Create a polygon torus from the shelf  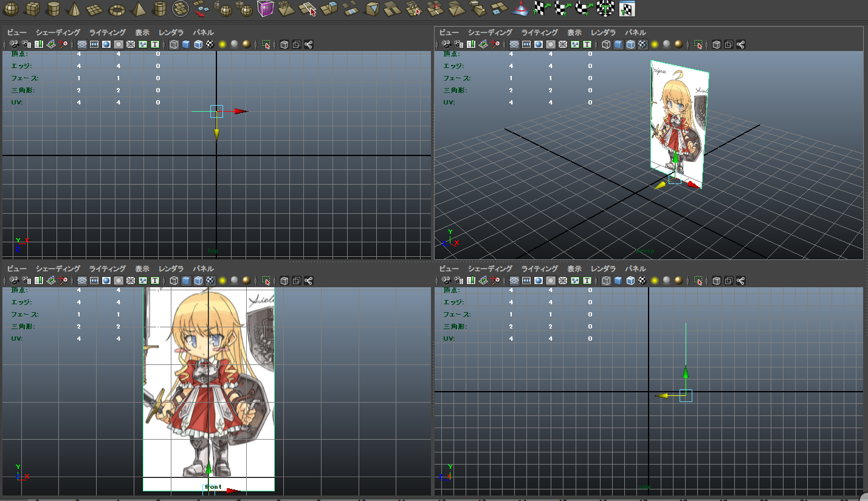(x=117, y=9)
